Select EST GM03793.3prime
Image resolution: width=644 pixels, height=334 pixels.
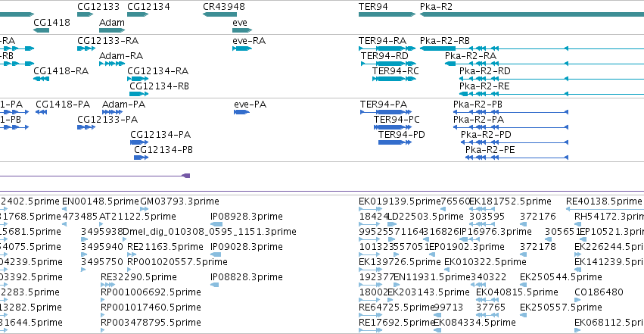point(143,209)
